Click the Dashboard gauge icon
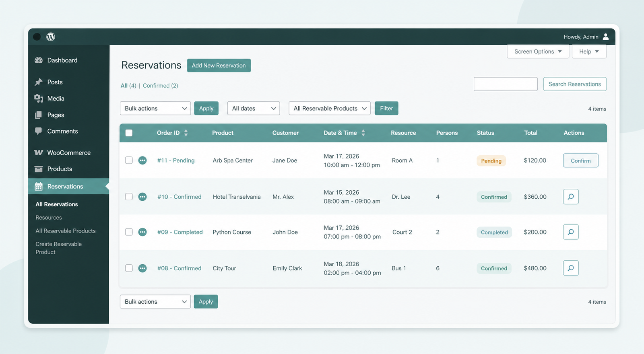 [x=39, y=60]
